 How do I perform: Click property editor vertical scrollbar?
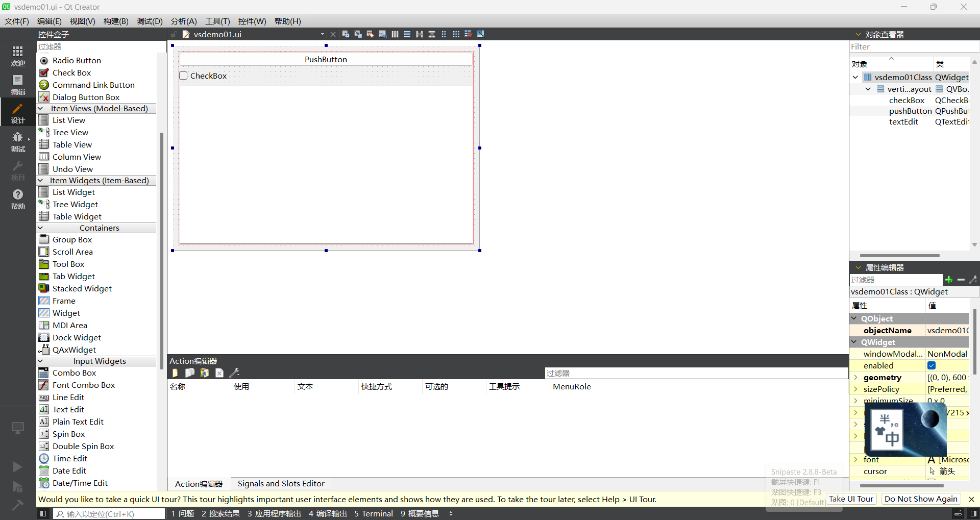975,342
